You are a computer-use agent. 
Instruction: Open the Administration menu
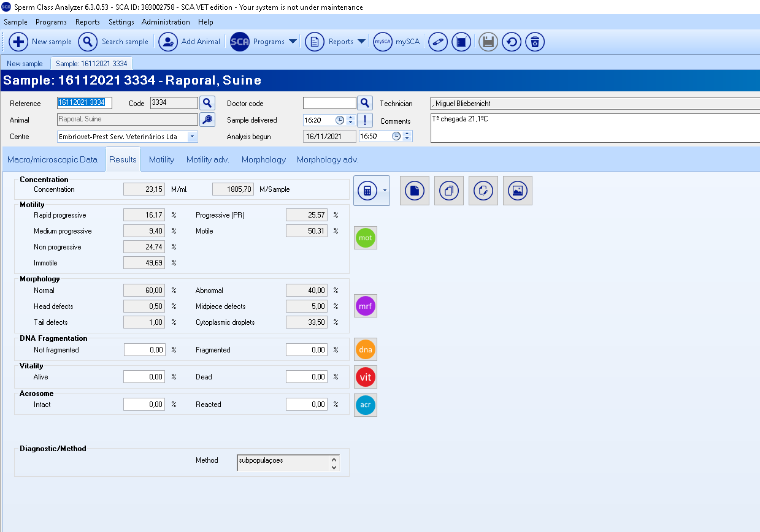click(166, 22)
